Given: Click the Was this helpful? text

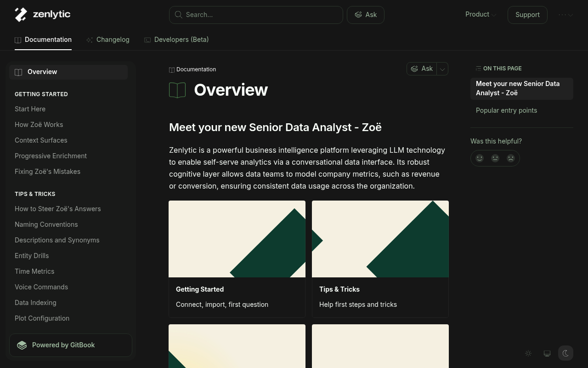Looking at the screenshot, I should [496, 142].
